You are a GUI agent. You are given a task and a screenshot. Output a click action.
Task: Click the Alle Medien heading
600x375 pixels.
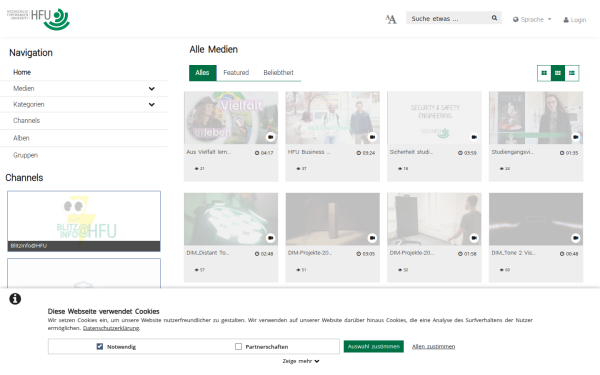point(214,49)
